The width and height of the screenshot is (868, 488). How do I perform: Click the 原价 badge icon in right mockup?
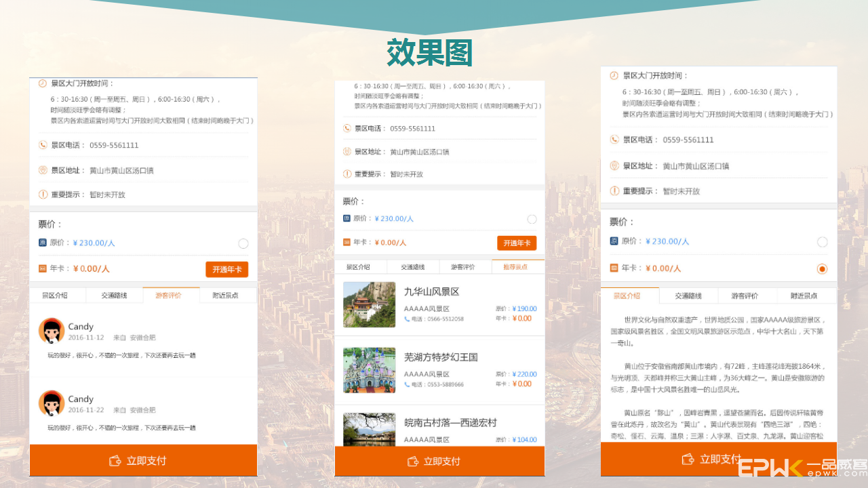pos(614,241)
